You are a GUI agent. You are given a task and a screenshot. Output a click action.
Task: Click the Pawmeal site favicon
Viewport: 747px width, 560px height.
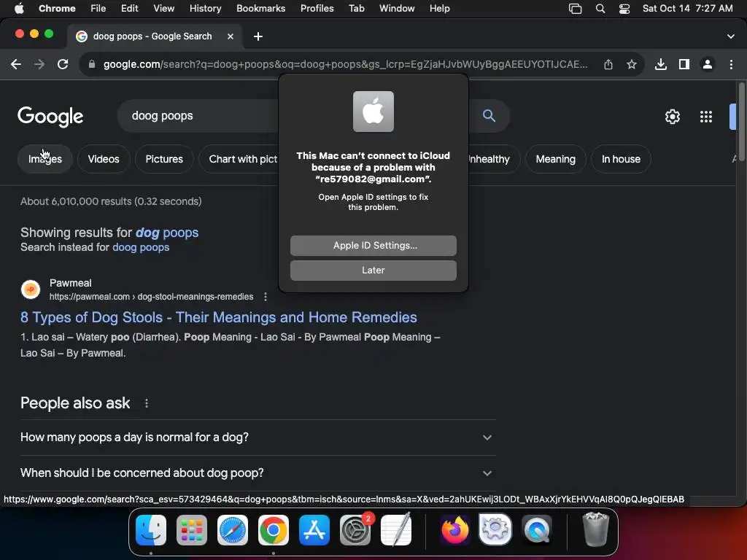click(31, 289)
